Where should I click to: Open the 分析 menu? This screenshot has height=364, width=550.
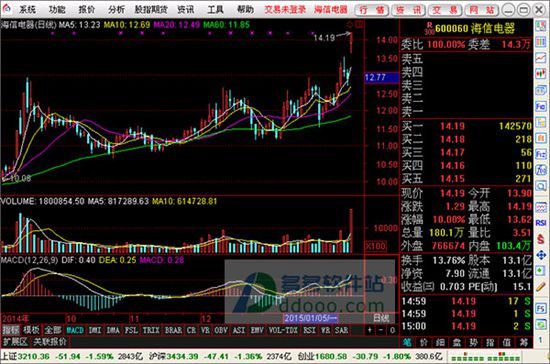[116, 9]
